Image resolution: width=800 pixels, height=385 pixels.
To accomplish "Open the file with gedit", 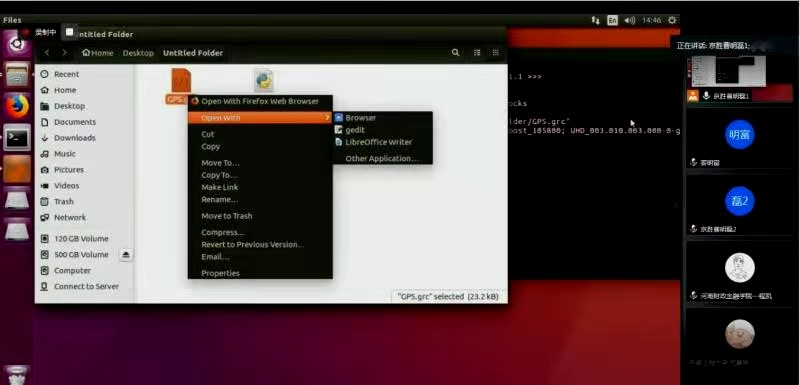I will 355,130.
